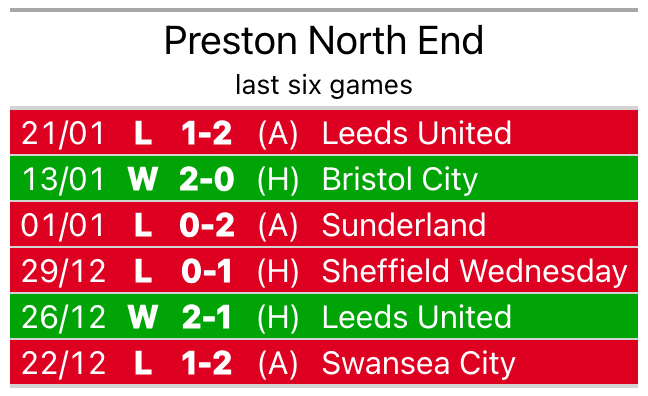Click the Swansea City team name
This screenshot has height=396, width=648.
[x=418, y=364]
